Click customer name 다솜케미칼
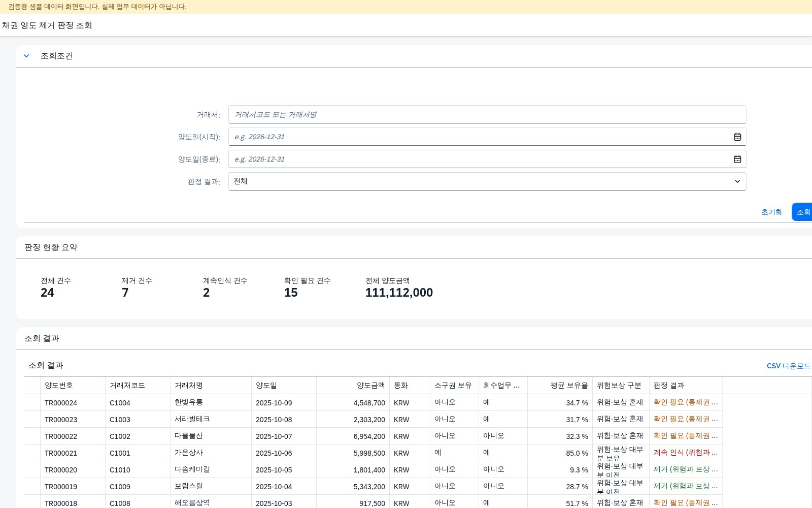Screen dimensions: 812x508 click(x=192, y=469)
